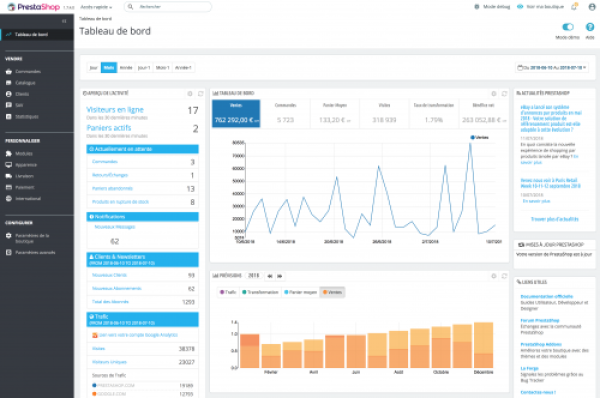Click the Paniers actifs link
600x398 pixels.
point(109,128)
